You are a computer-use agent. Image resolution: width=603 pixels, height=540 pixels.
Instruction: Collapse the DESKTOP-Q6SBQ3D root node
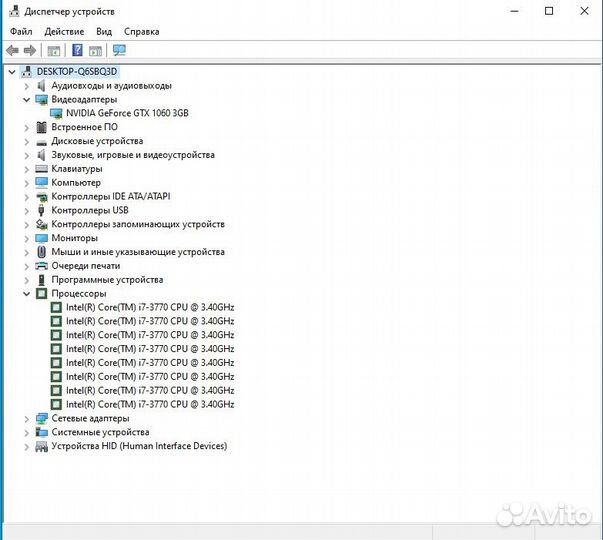pos(12,72)
